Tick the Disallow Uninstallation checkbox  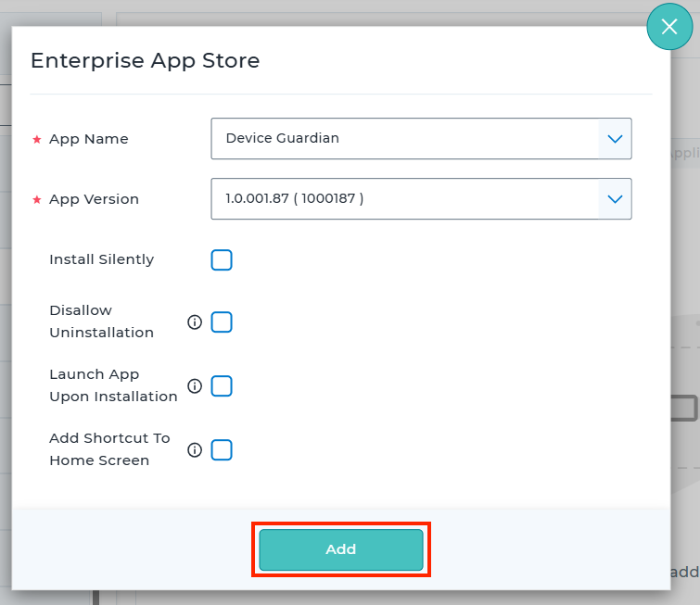point(222,322)
